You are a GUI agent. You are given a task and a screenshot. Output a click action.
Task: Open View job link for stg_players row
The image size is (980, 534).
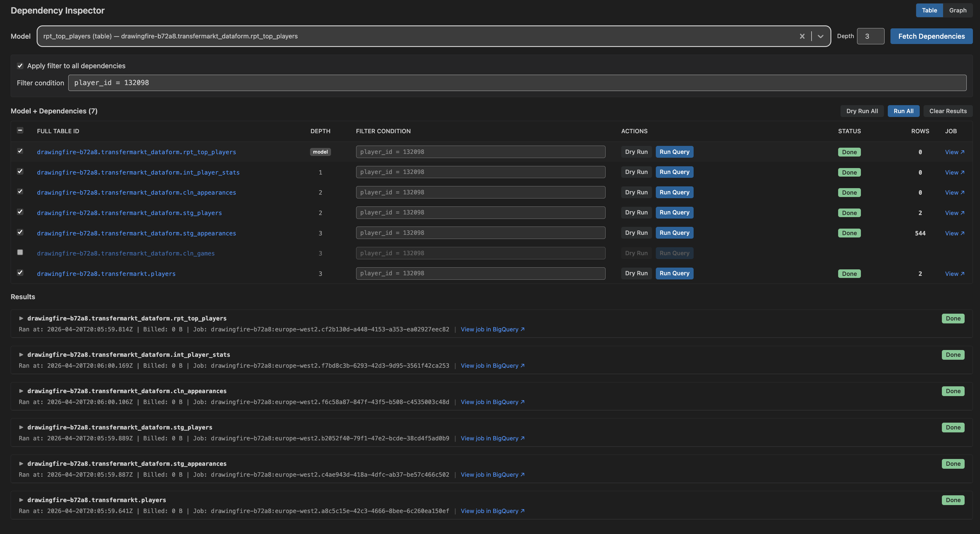click(955, 213)
